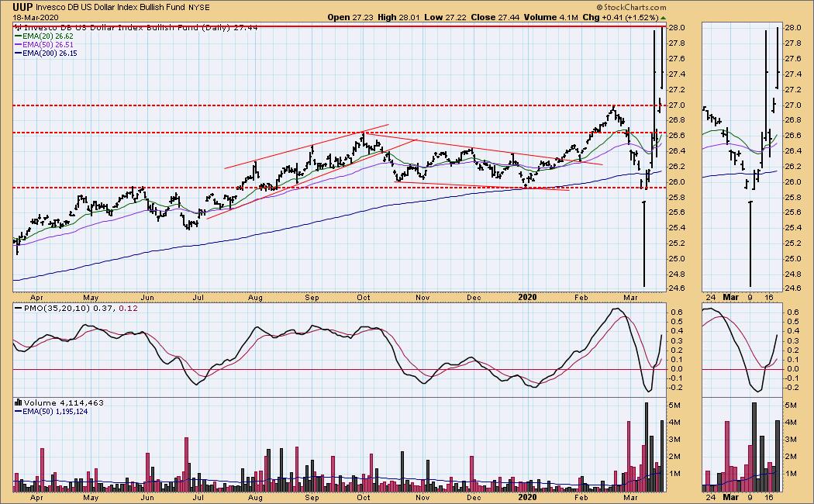Click the green up-arrow change indicator

coord(663,18)
